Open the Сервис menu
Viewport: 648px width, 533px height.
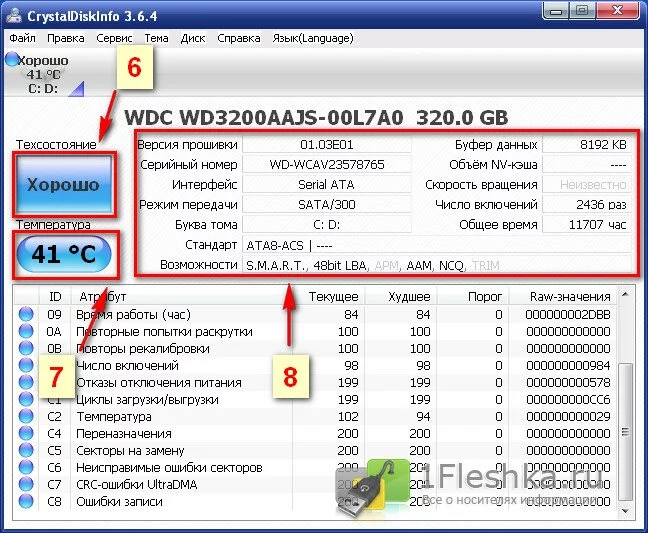(x=114, y=38)
